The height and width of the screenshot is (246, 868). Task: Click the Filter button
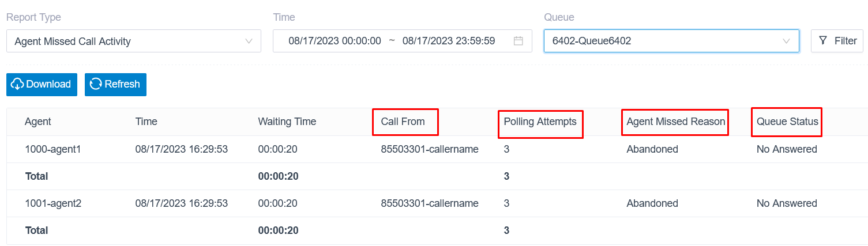coord(837,41)
